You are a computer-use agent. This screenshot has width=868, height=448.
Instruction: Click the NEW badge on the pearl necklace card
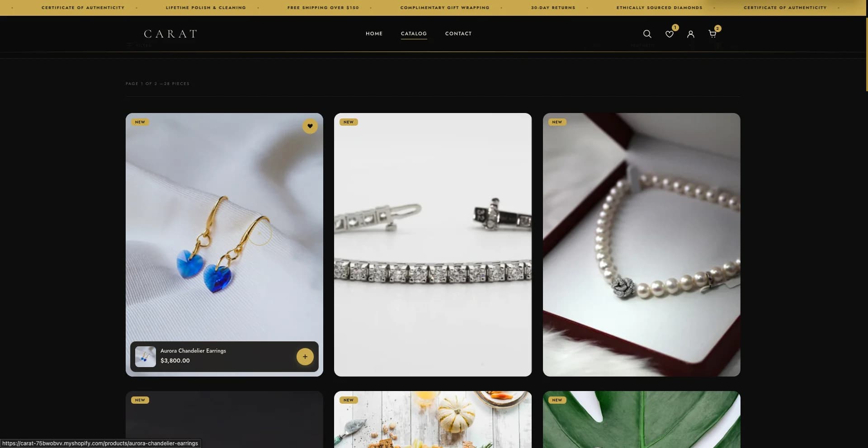(557, 122)
